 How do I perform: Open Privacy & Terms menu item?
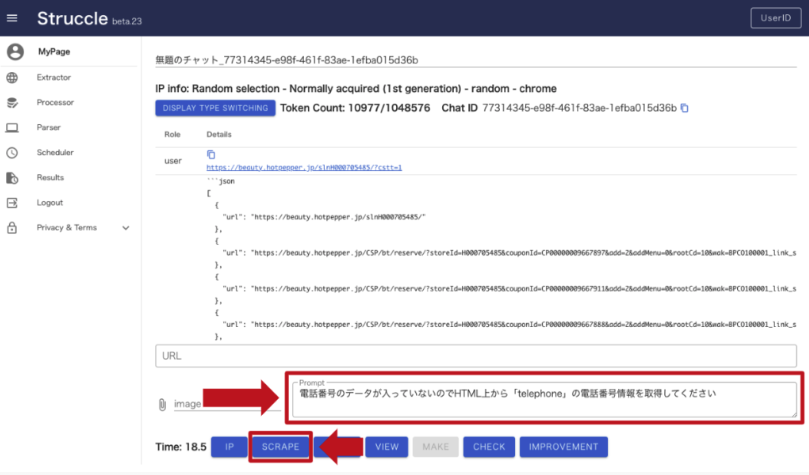tap(67, 227)
